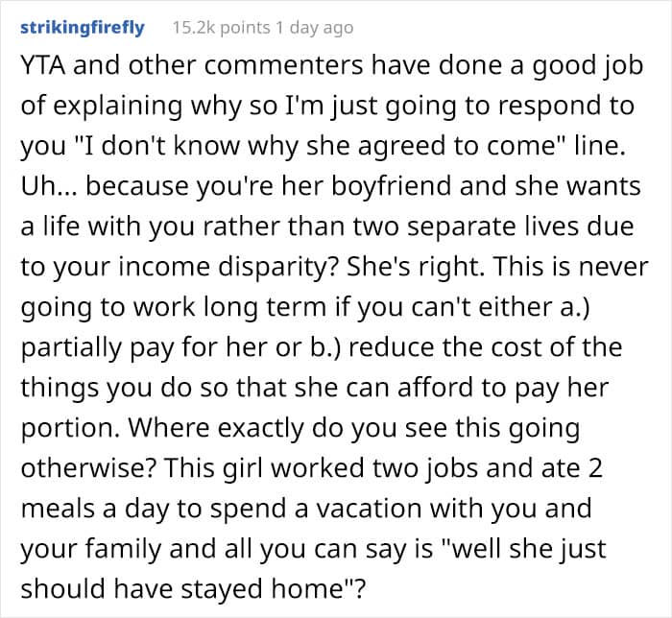Image resolution: width=672 pixels, height=618 pixels.
Task: Open the strikingfirefly user profile link
Action: click(x=83, y=28)
